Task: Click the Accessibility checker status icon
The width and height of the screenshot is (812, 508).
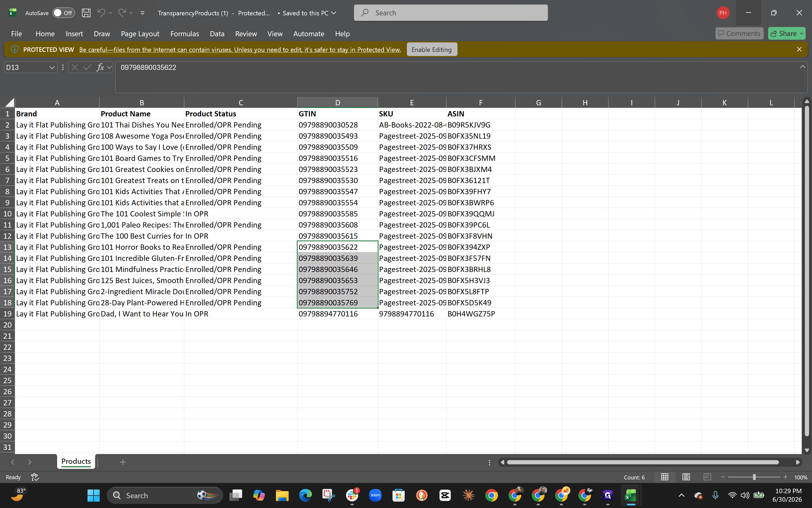Action: tap(35, 477)
